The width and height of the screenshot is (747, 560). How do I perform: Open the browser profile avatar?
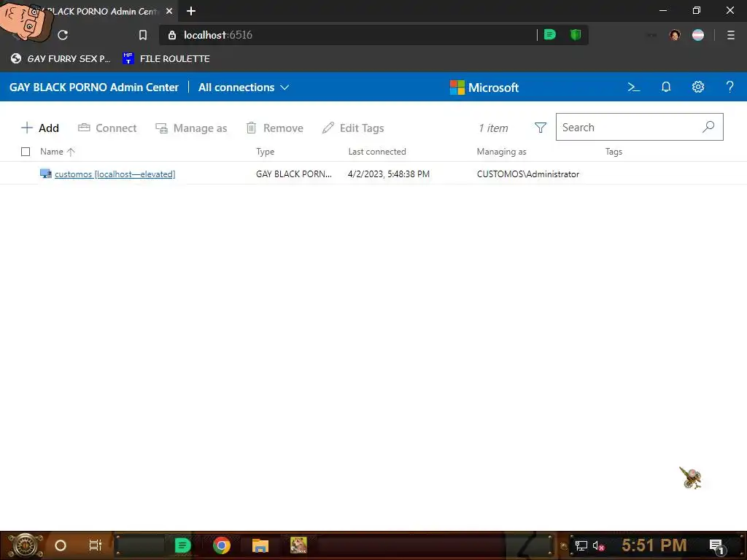[675, 35]
